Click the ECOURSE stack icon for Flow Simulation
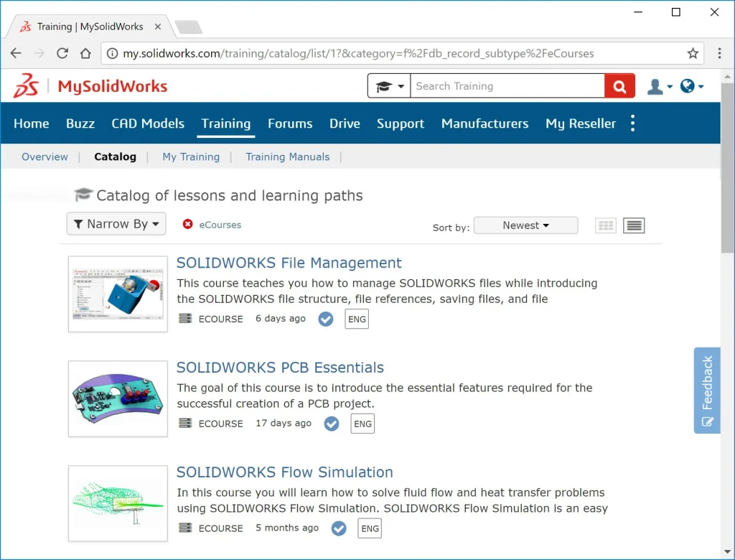Viewport: 735px width, 560px height. 185,528
